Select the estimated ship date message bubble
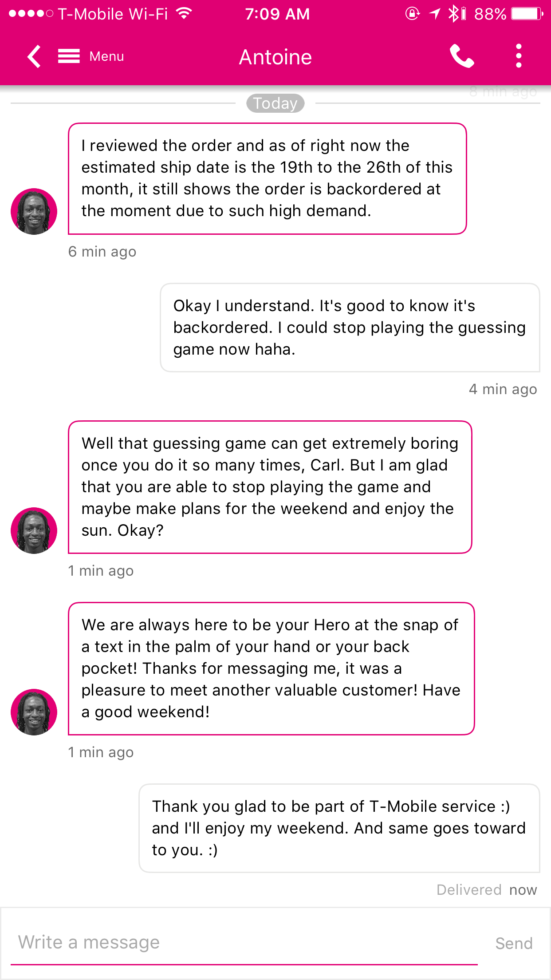 267,178
